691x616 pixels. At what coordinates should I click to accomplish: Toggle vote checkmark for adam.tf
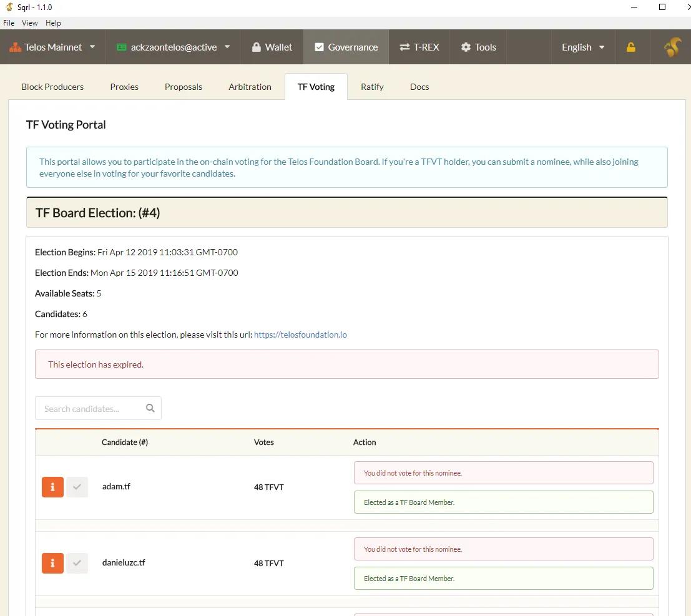point(77,487)
